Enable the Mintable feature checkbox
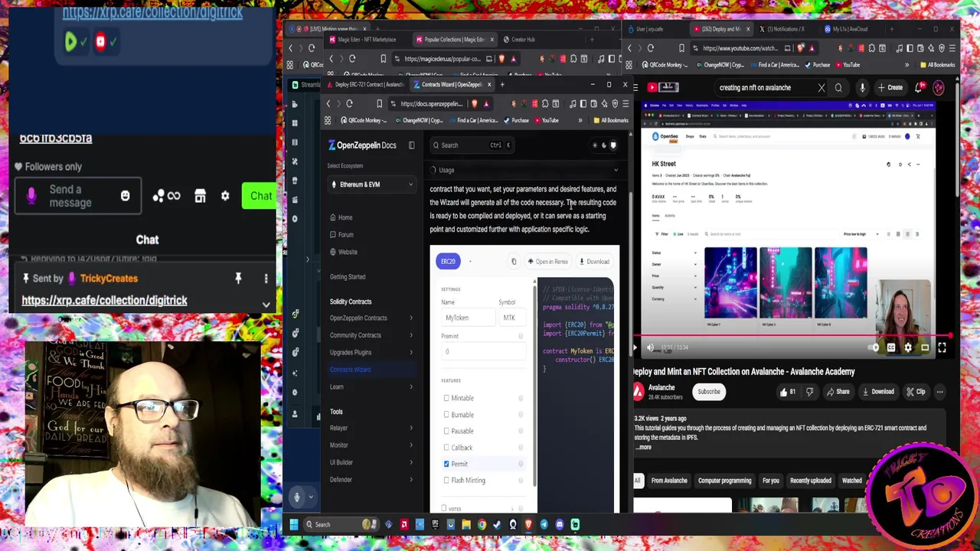980x551 pixels. point(446,398)
